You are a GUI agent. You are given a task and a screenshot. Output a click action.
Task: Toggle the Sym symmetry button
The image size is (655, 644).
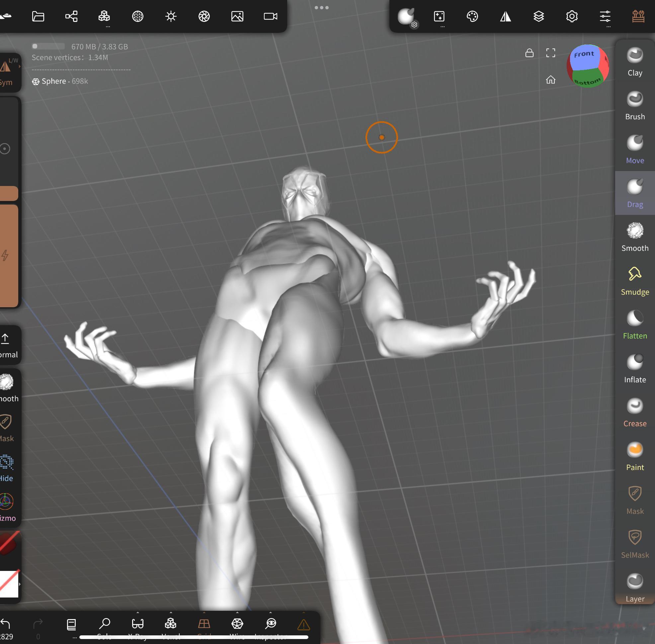[7, 72]
